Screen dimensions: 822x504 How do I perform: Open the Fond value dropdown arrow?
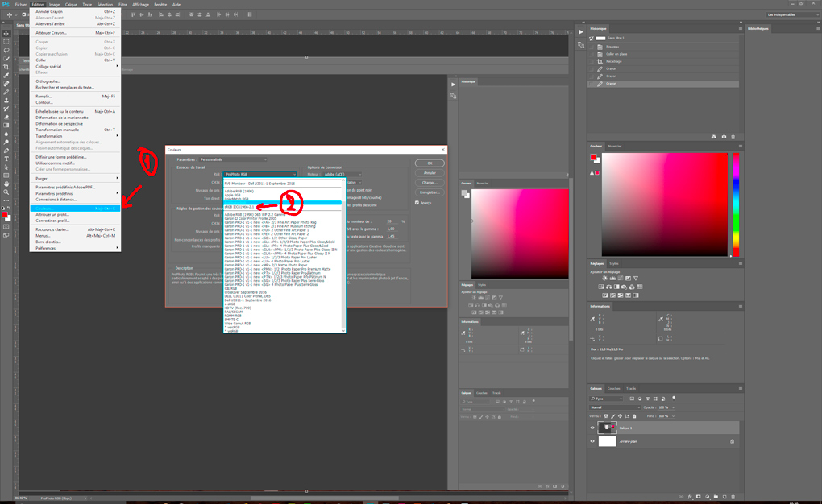[673, 416]
